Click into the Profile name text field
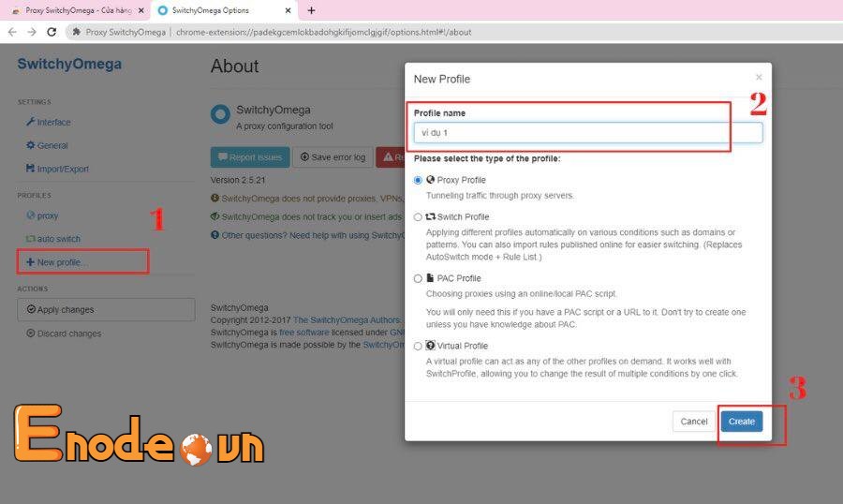The image size is (843, 504). point(587,133)
